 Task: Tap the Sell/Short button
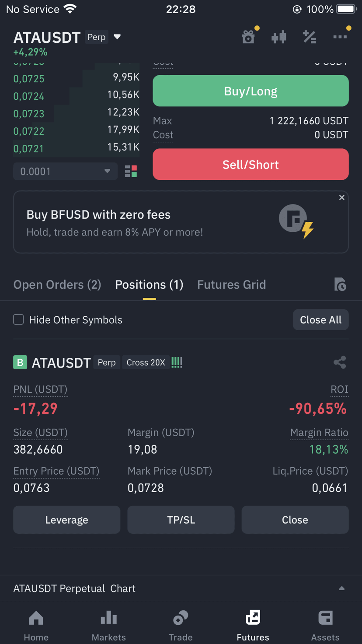(x=251, y=164)
